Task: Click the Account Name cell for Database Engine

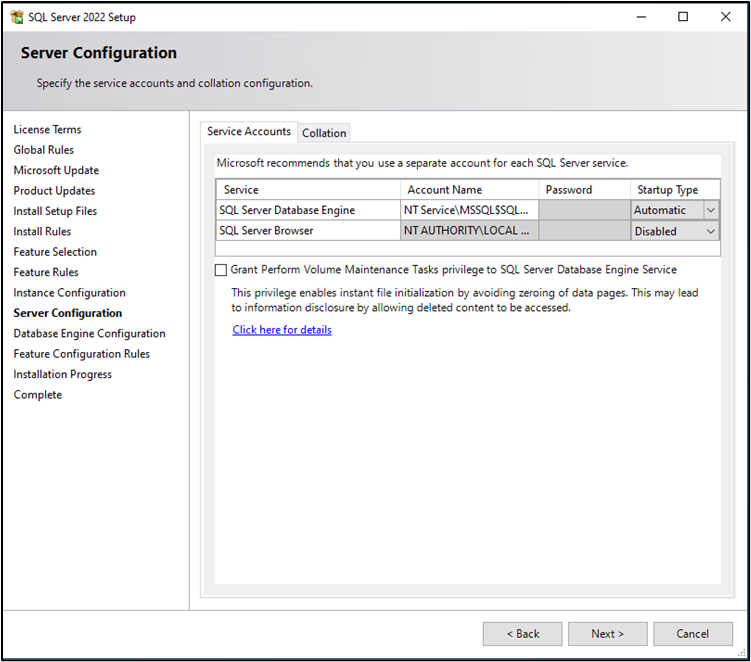Action: [469, 210]
